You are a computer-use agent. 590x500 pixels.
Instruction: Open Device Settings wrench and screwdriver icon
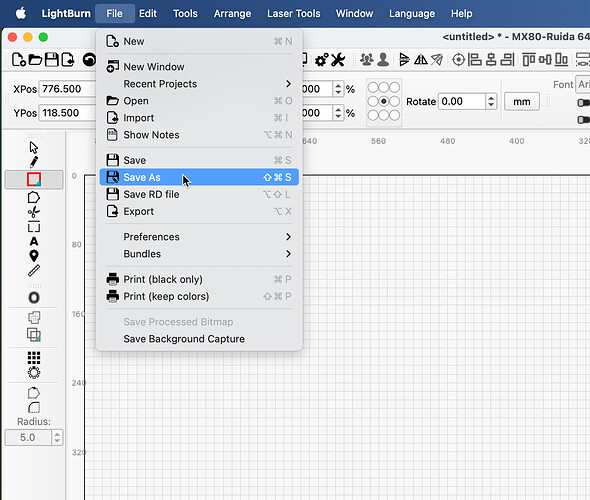coord(338,60)
